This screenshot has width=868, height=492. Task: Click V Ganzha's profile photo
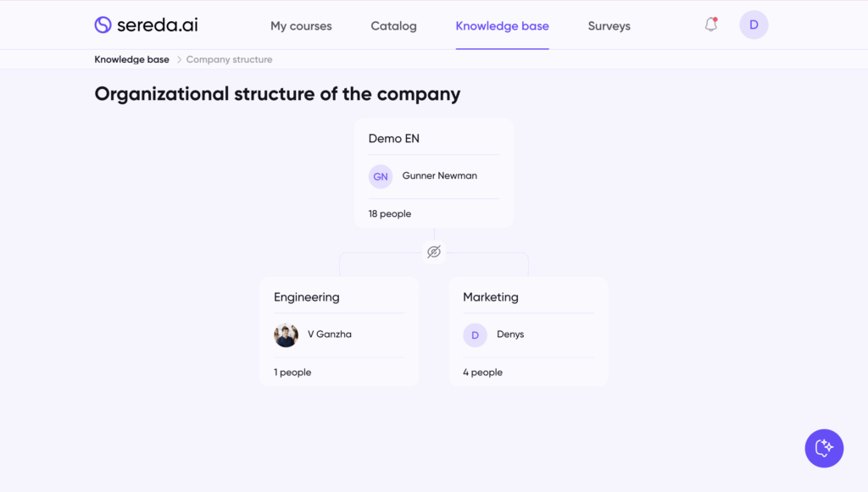click(287, 334)
